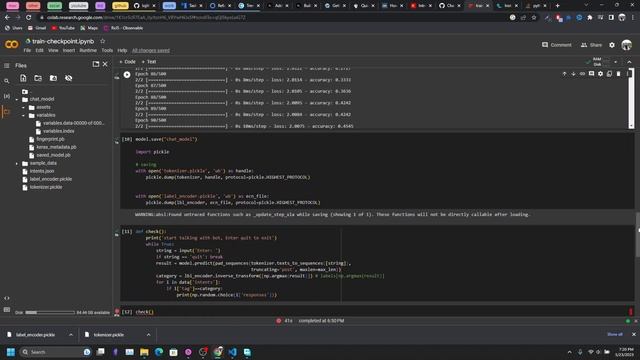Upload a file to session storage

click(23, 78)
